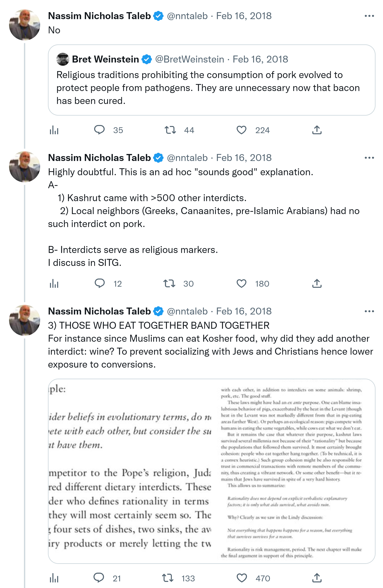Open replies on the "Highly doubtful" tweet
The width and height of the screenshot is (383, 588).
100,283
